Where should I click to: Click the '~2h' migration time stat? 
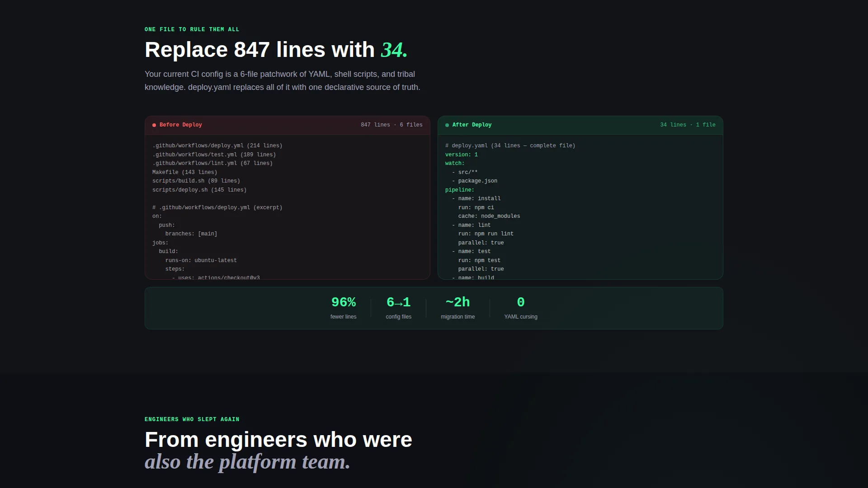[458, 302]
